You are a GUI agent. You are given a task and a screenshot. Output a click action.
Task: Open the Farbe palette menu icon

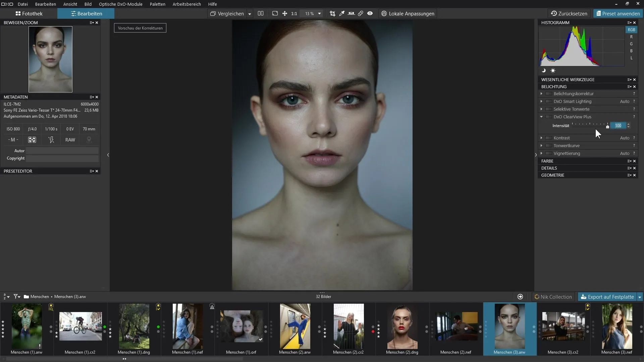click(629, 161)
